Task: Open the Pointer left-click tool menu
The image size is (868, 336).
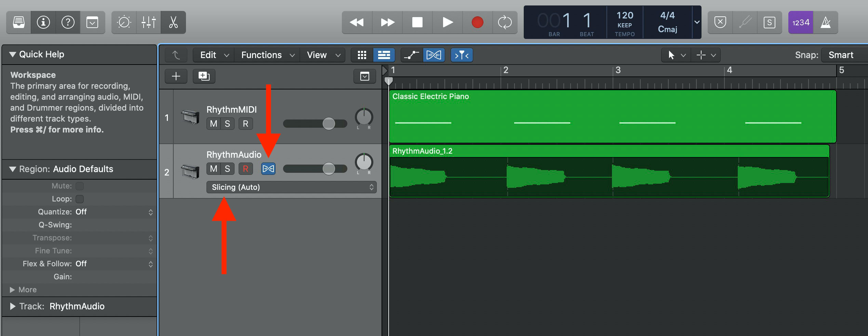Action: pyautogui.click(x=676, y=55)
